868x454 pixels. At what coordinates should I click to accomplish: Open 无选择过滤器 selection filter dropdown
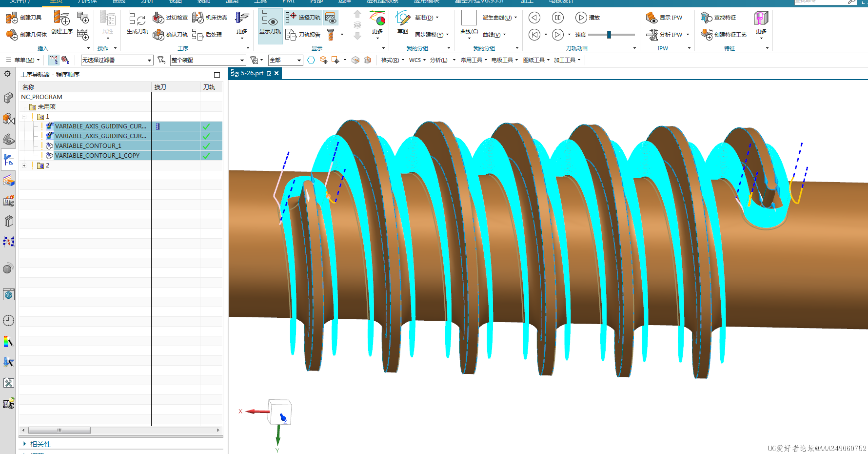tap(117, 60)
